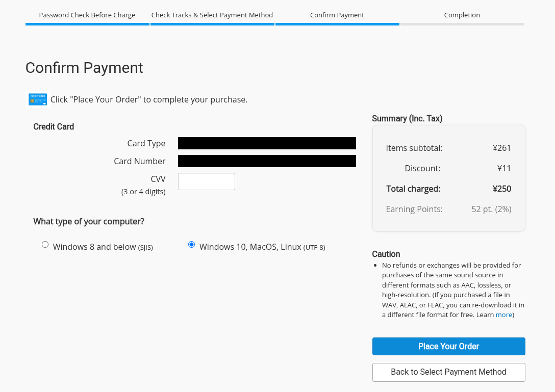Viewport: 555px width, 392px height.
Task: Click the Caution section heading
Action: point(386,254)
